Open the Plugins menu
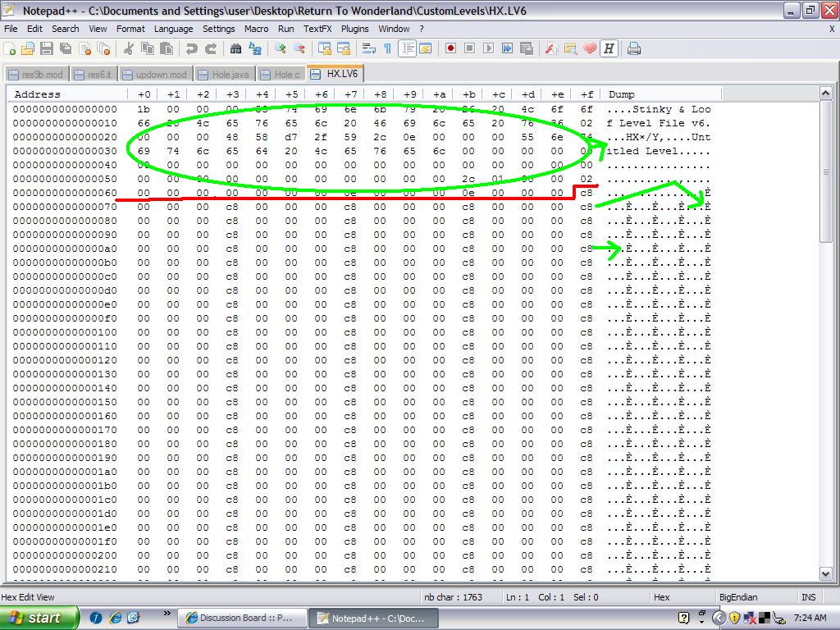Screen dimensions: 840x630 pyautogui.click(x=354, y=29)
